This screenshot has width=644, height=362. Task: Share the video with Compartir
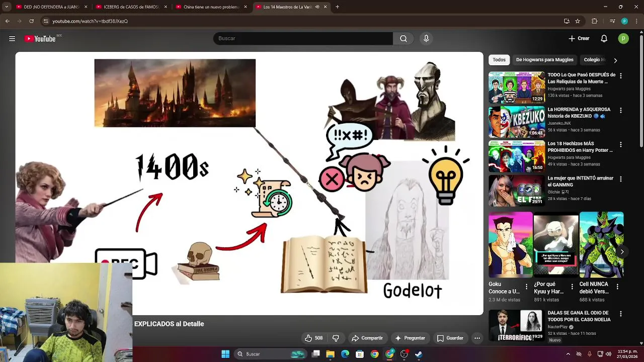(x=367, y=338)
